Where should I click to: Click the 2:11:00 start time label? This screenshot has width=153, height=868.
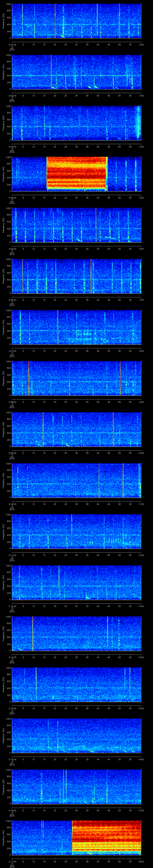coord(12,555)
